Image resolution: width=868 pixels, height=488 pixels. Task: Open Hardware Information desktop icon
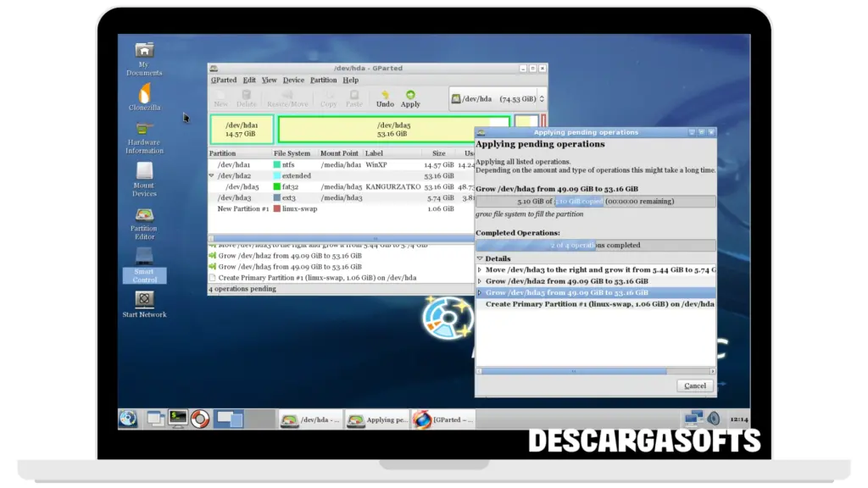pyautogui.click(x=144, y=137)
